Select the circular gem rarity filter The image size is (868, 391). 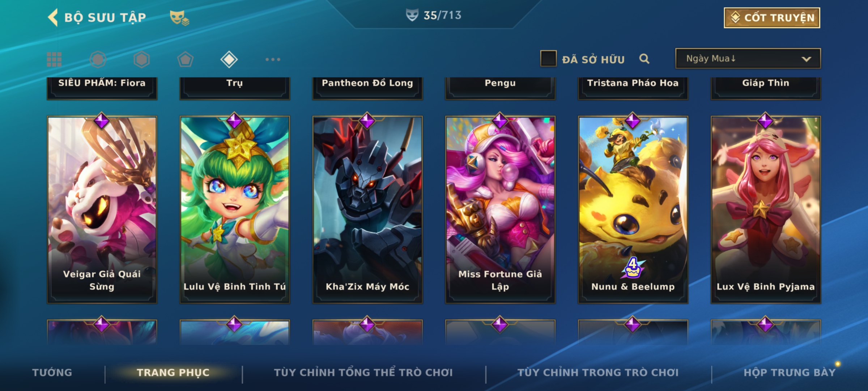(98, 59)
